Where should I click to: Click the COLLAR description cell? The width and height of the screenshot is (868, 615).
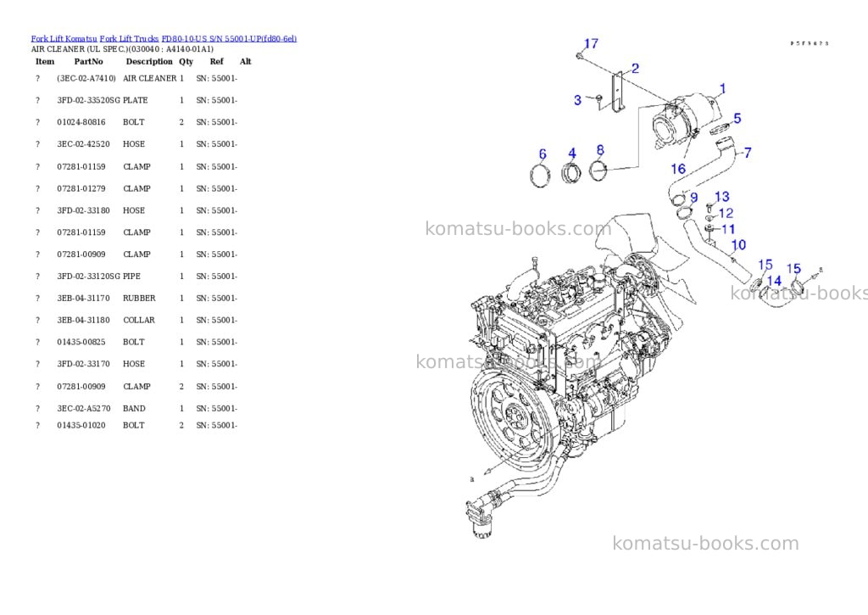click(139, 321)
